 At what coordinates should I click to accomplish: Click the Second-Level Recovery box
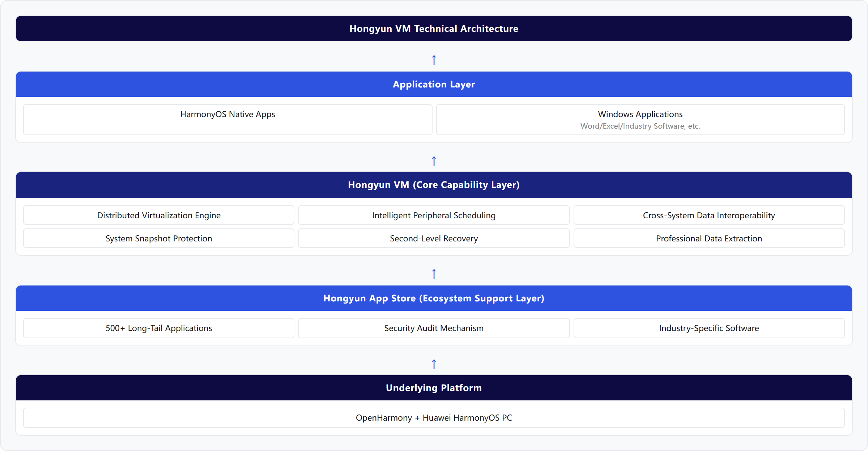click(x=434, y=239)
